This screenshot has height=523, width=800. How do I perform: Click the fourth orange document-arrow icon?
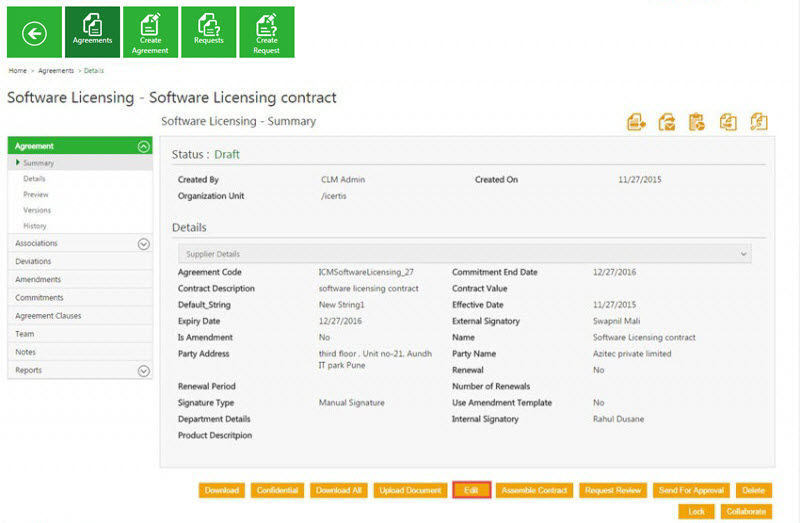pyautogui.click(x=728, y=122)
